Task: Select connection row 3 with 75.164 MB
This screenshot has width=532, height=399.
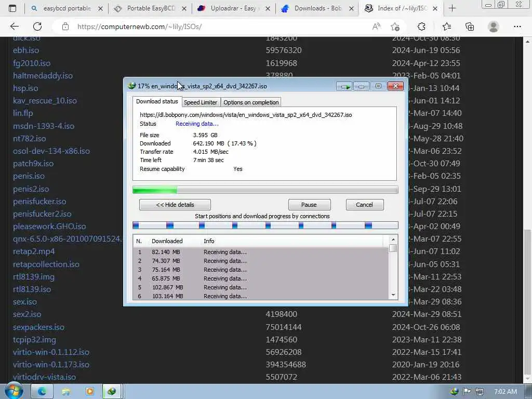Action: point(261,270)
